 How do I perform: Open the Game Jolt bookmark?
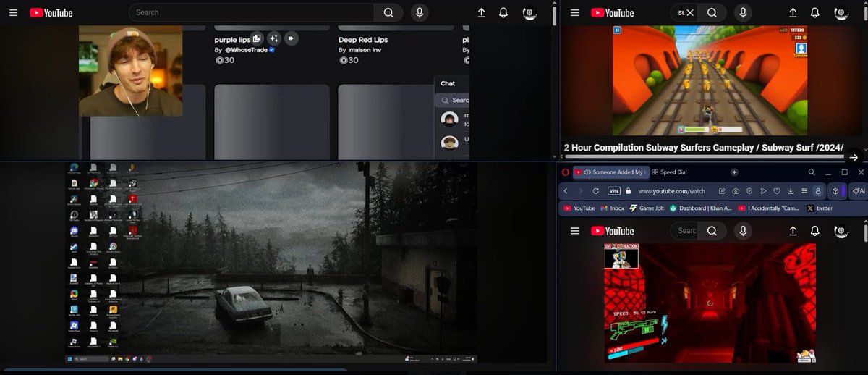tap(647, 208)
